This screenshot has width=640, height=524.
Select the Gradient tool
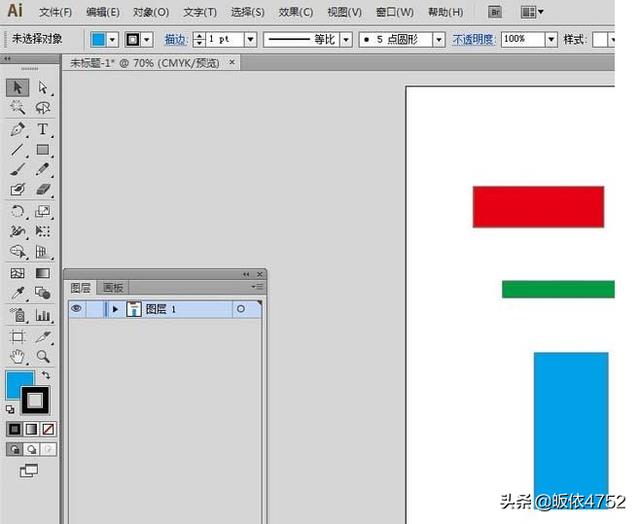pyautogui.click(x=42, y=273)
